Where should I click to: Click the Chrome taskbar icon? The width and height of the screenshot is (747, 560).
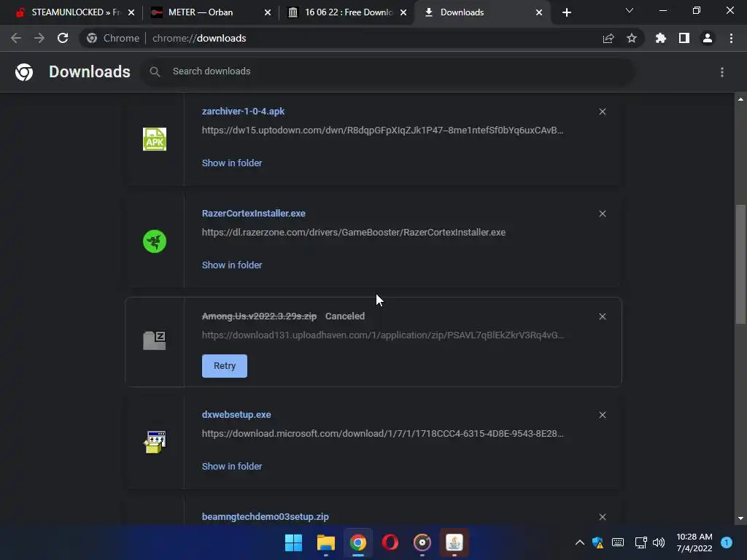357,542
